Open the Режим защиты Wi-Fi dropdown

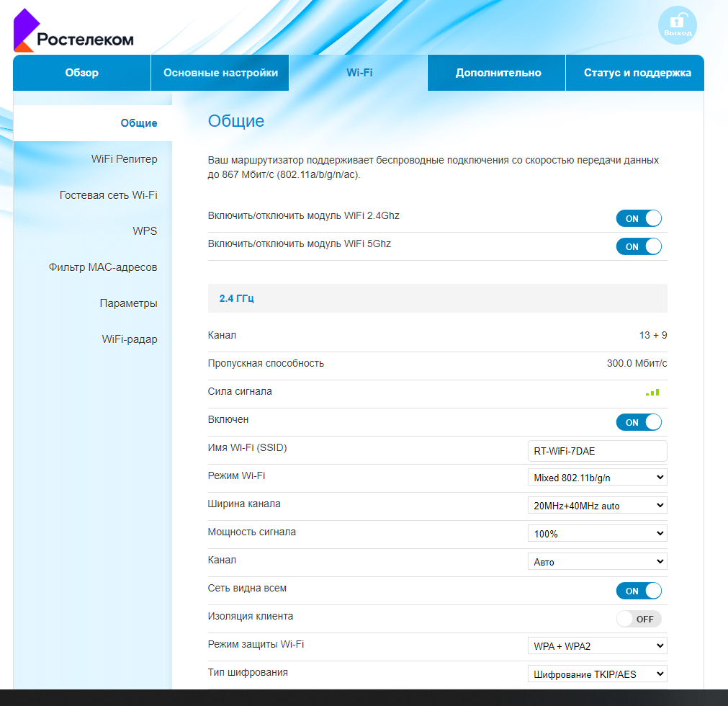pos(598,646)
